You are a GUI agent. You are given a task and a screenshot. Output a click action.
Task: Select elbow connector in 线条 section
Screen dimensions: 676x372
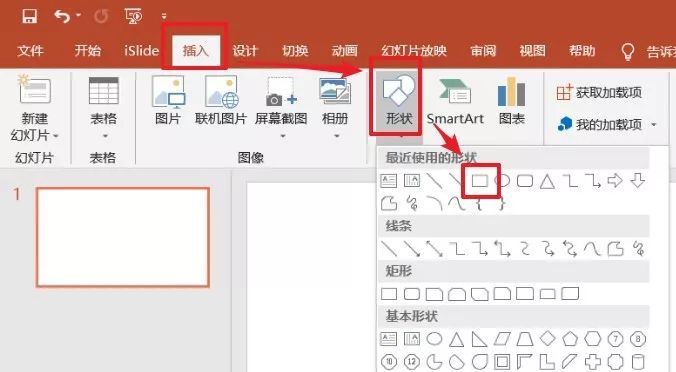(x=457, y=249)
